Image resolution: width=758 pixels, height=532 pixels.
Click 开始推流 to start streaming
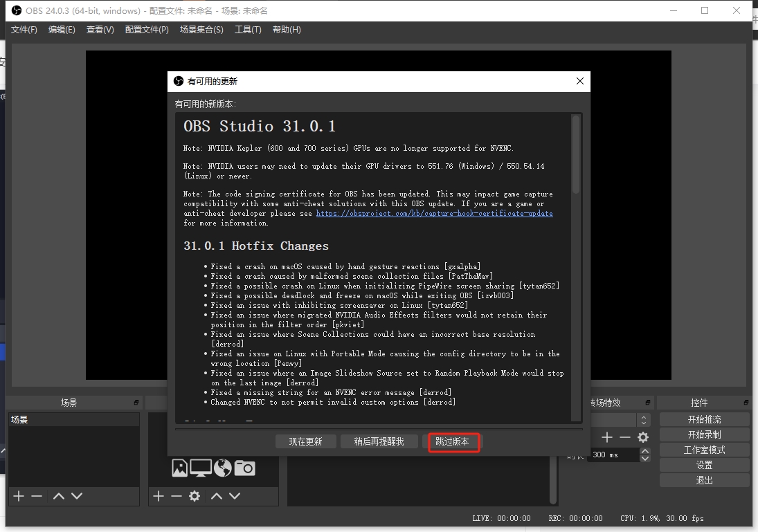704,419
